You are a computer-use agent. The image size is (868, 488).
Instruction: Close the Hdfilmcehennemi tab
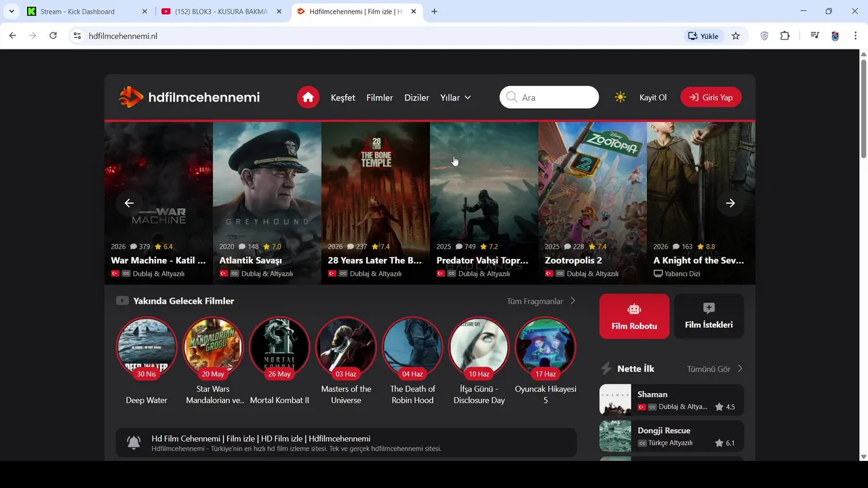414,12
